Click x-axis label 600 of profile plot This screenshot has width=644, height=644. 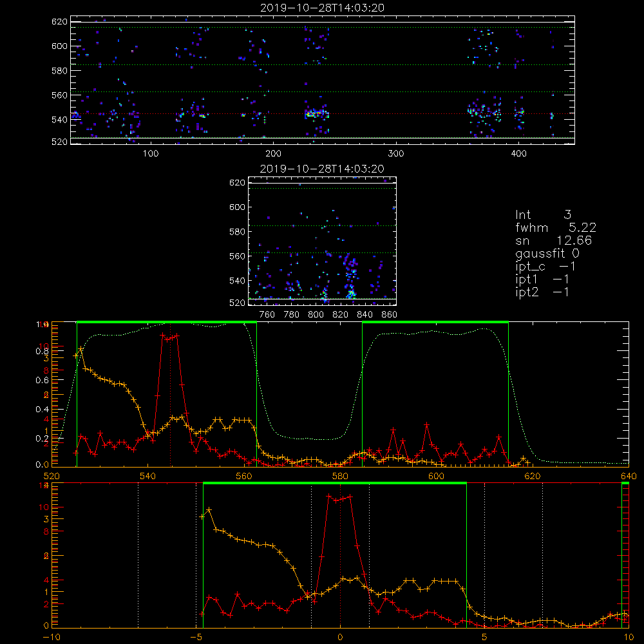click(x=436, y=476)
